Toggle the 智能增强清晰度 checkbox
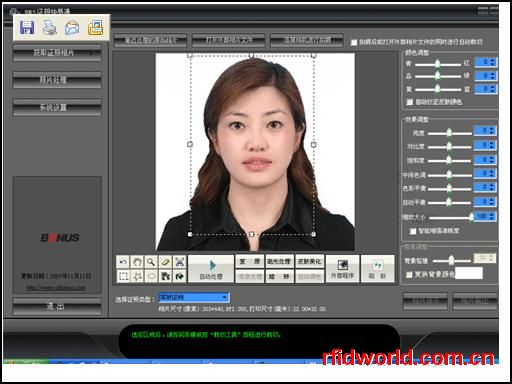The width and height of the screenshot is (512, 384). coord(413,231)
